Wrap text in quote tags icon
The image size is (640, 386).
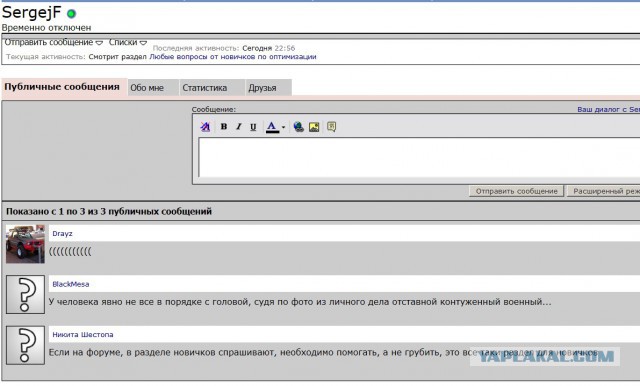[x=331, y=127]
